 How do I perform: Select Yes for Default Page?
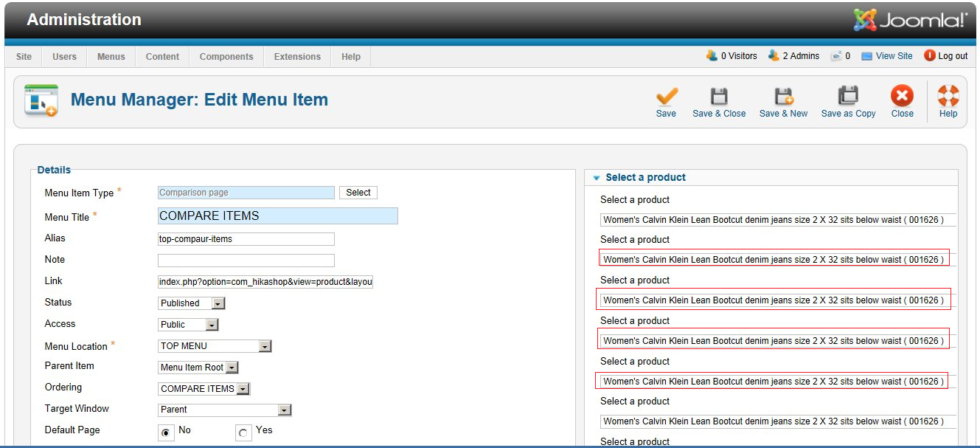click(x=243, y=433)
